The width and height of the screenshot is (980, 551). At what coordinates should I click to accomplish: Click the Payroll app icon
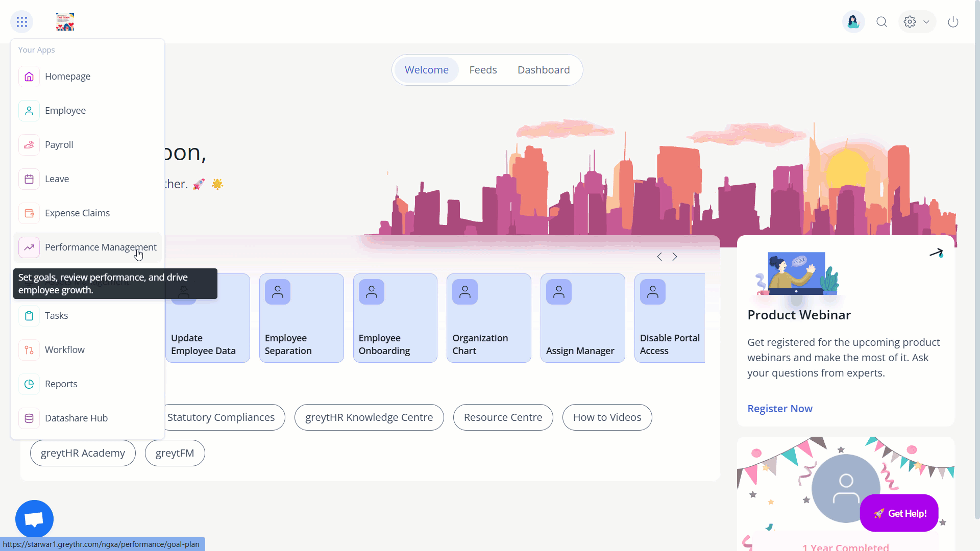pos(29,145)
